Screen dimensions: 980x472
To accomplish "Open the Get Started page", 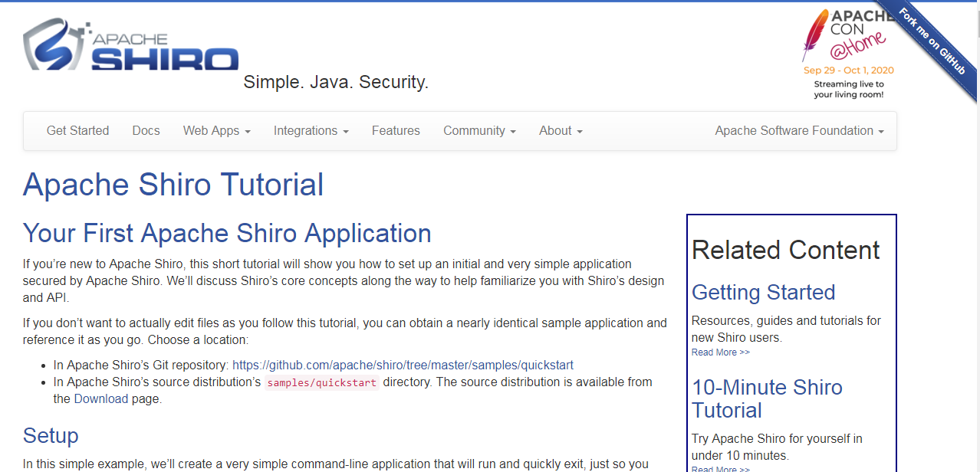I will [77, 131].
